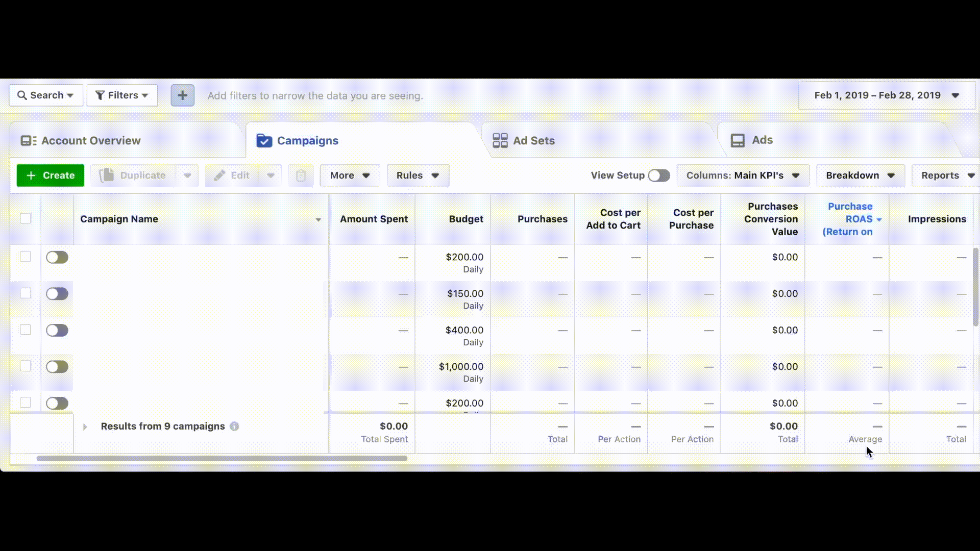Toggle the View Setup switch
This screenshot has width=980, height=551.
click(658, 176)
